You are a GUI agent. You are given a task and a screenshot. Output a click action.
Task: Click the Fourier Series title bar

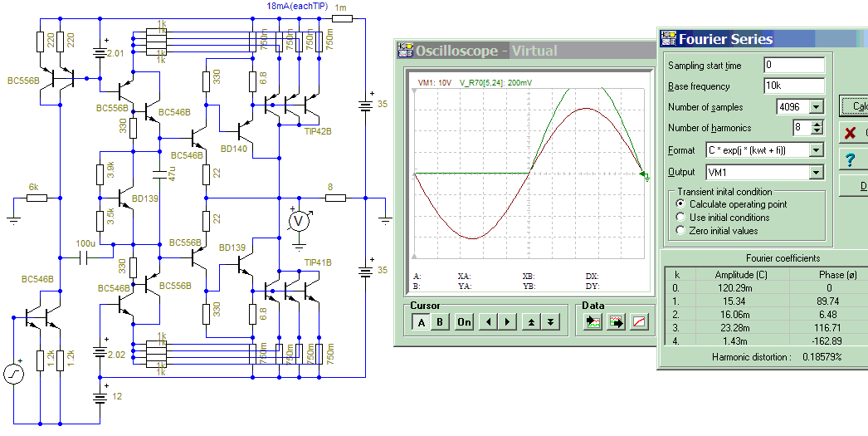764,39
